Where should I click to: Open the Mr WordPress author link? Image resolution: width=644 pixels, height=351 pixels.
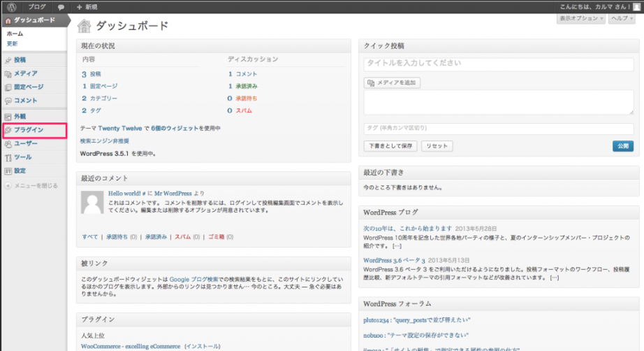(x=173, y=193)
